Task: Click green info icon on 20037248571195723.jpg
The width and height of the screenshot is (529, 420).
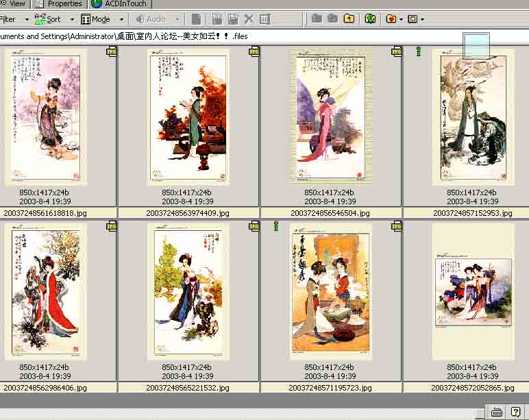Action: 276,226
